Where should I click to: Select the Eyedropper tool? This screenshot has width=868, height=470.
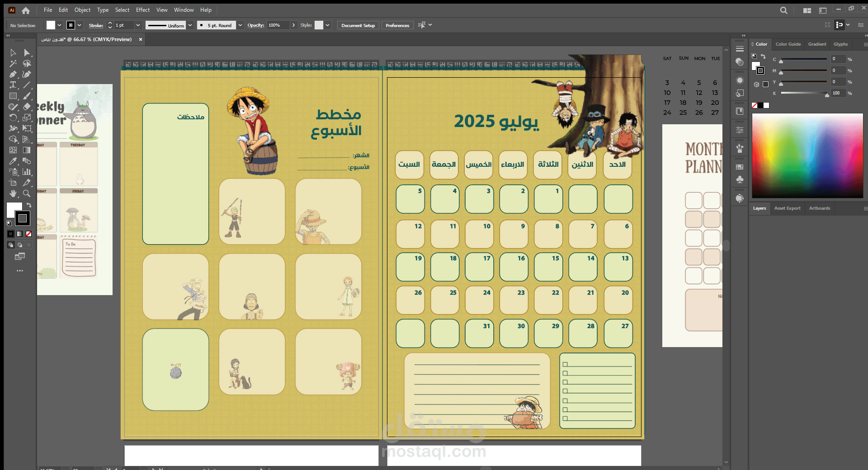[13, 161]
